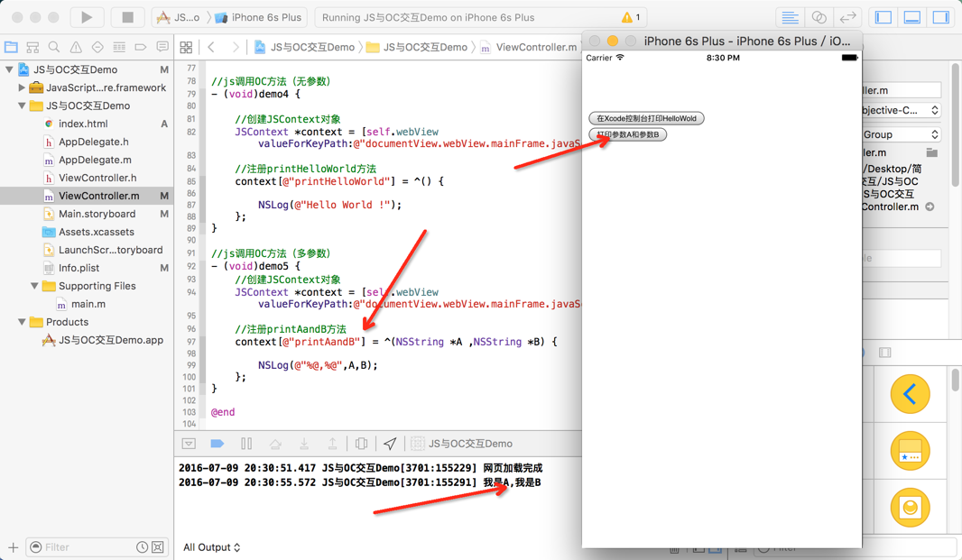Stop the running app
Image resolution: width=962 pixels, height=560 pixels.
tap(127, 17)
